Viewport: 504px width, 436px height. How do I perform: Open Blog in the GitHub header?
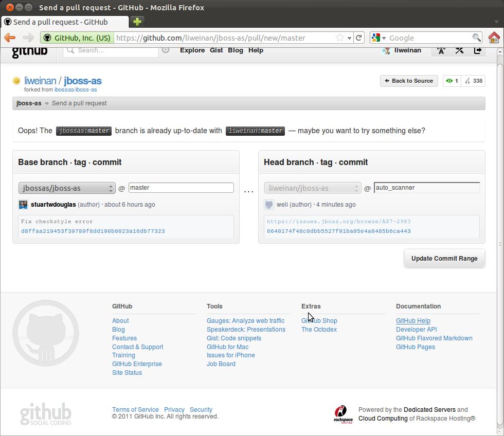click(x=236, y=50)
